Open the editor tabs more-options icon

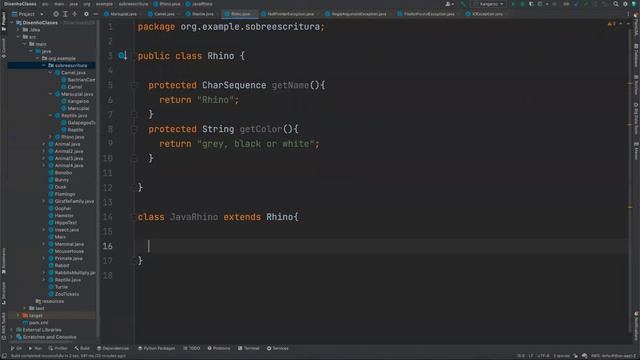[x=628, y=14]
